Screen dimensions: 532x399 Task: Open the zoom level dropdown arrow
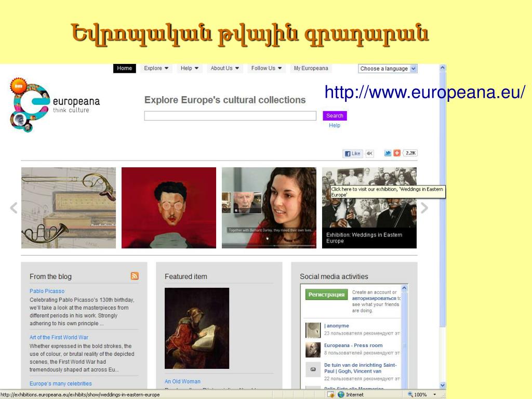coord(435,395)
